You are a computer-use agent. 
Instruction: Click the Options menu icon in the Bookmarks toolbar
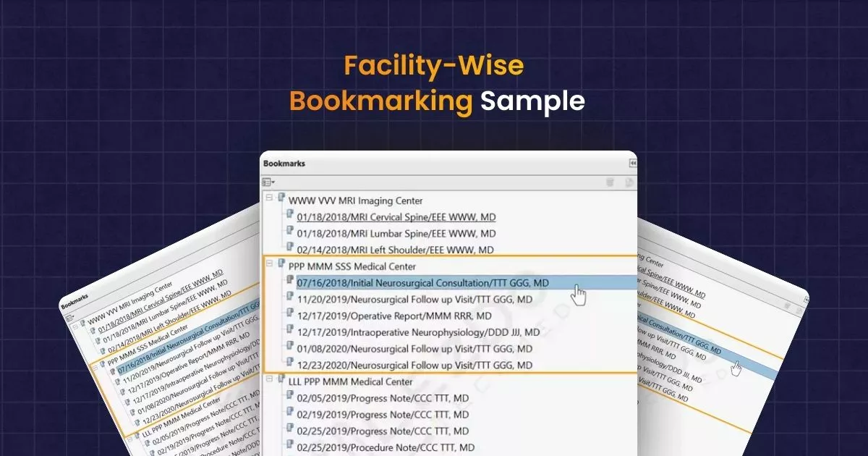(267, 180)
